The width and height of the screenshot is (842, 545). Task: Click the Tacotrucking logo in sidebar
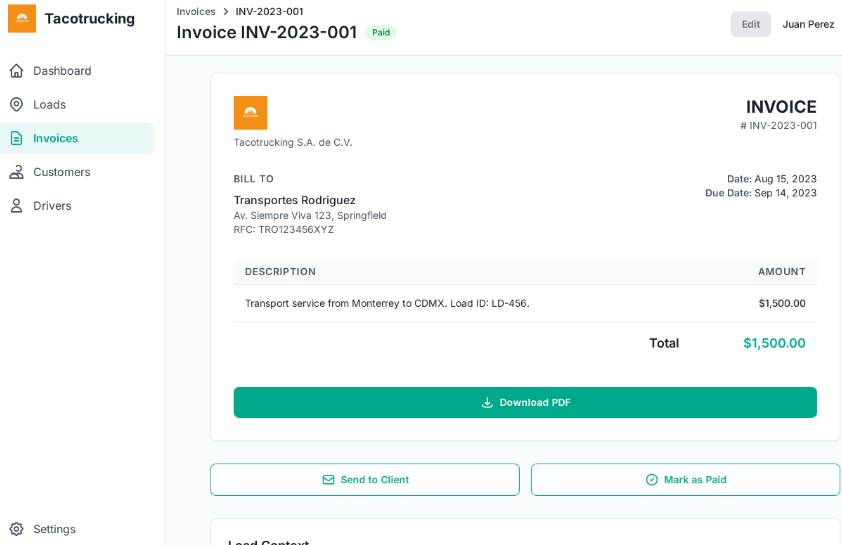tap(22, 19)
